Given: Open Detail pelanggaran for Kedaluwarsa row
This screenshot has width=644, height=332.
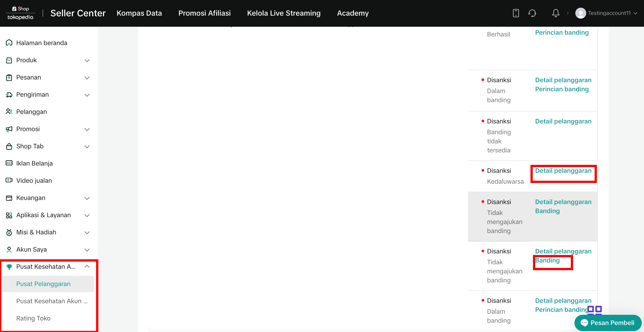Looking at the screenshot, I should pos(563,171).
